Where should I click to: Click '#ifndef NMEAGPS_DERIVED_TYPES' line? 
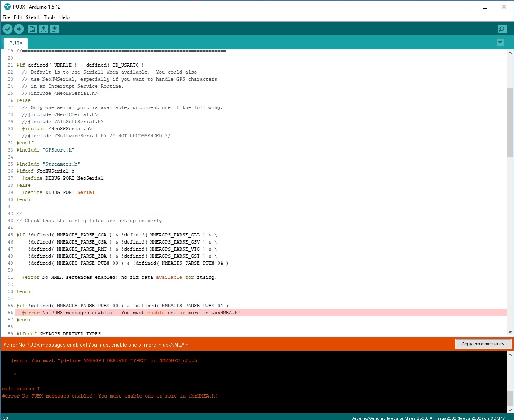[58, 333]
